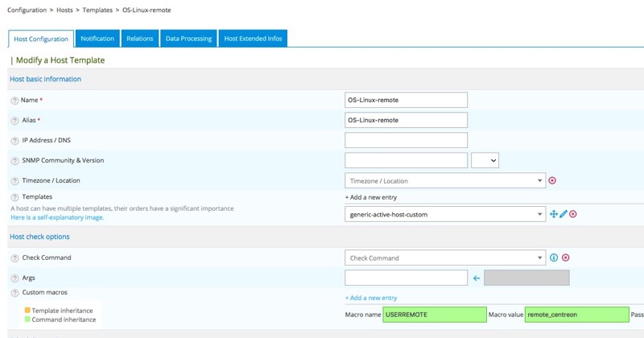
Task: Click 'Add a new entry' under Templates
Action: (x=370, y=197)
